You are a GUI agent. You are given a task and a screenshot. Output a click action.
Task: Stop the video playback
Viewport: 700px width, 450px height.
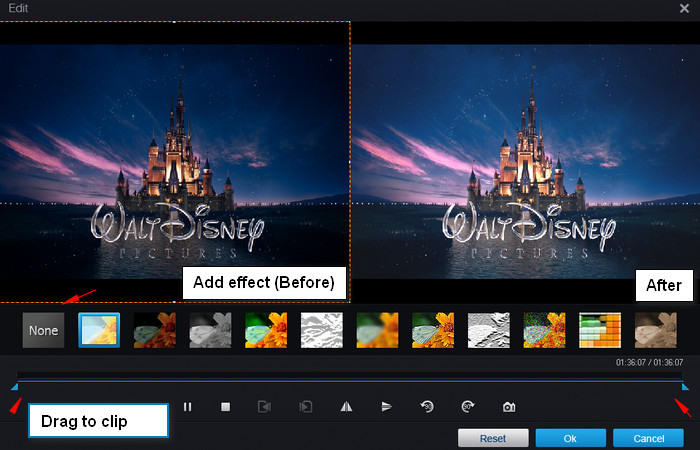[225, 407]
